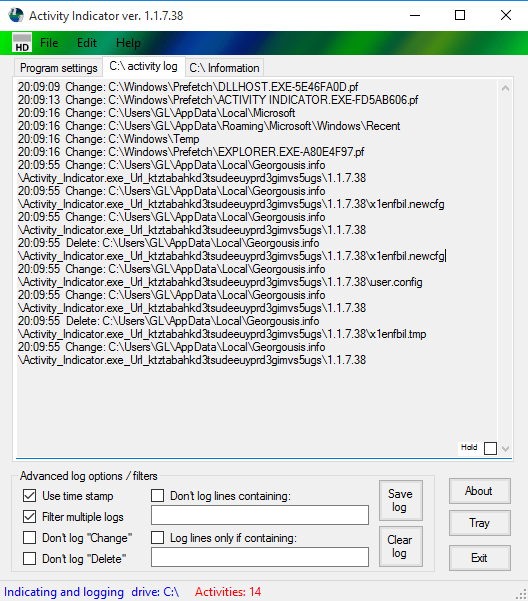Switch to C:\ Information tab

pyautogui.click(x=225, y=68)
